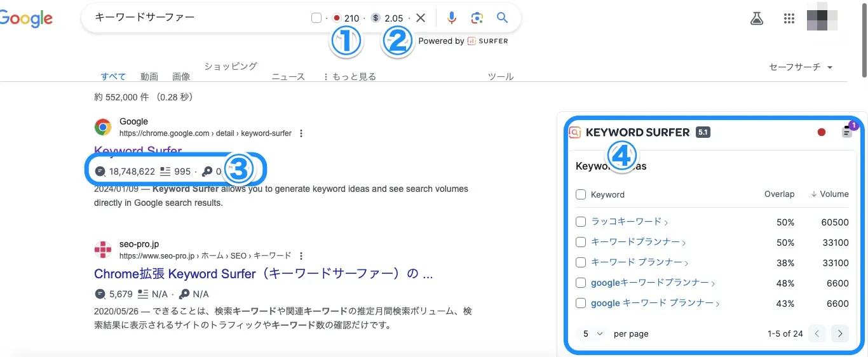Image resolution: width=868 pixels, height=357 pixels.
Task: Click the Keyword Surfer panel logo
Action: coord(574,132)
